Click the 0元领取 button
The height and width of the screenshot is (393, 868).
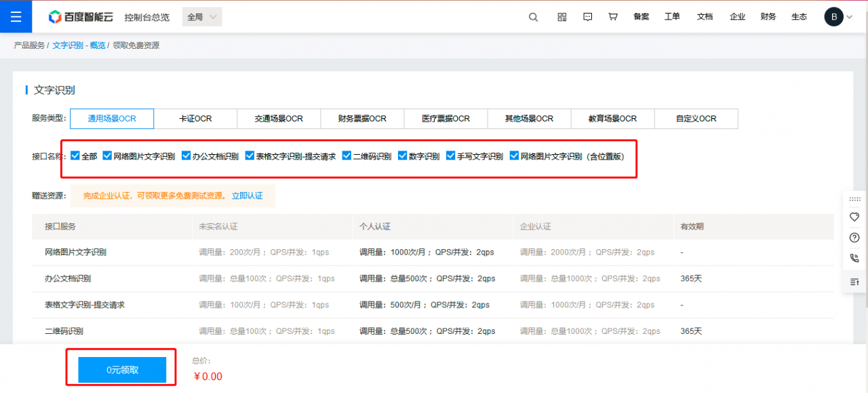pyautogui.click(x=121, y=369)
